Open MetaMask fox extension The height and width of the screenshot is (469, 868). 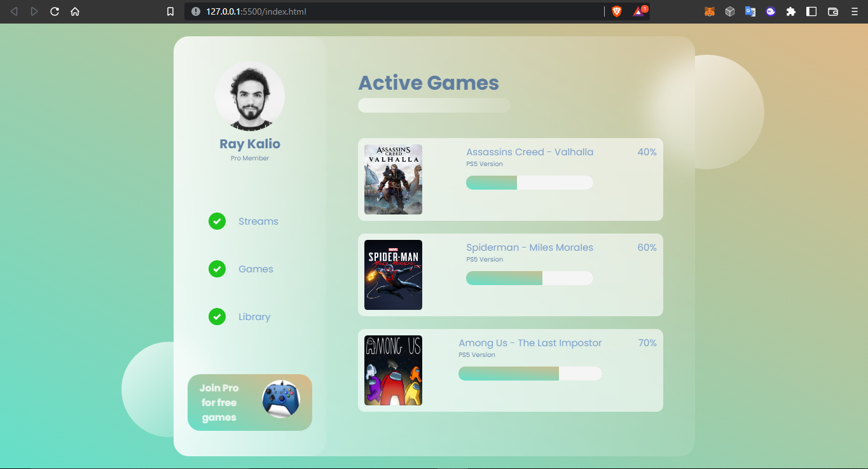pos(710,11)
